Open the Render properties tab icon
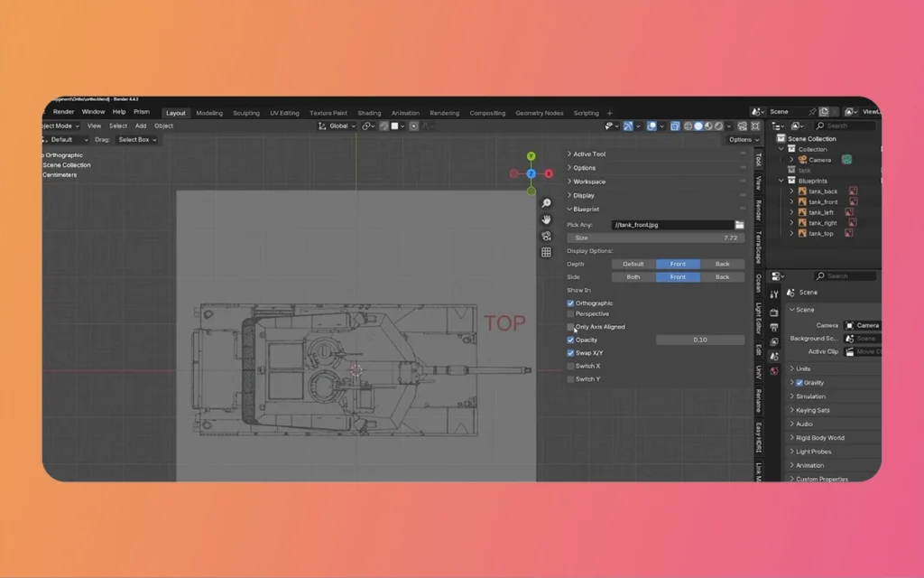Viewport: 924px width, 578px height. tap(774, 312)
